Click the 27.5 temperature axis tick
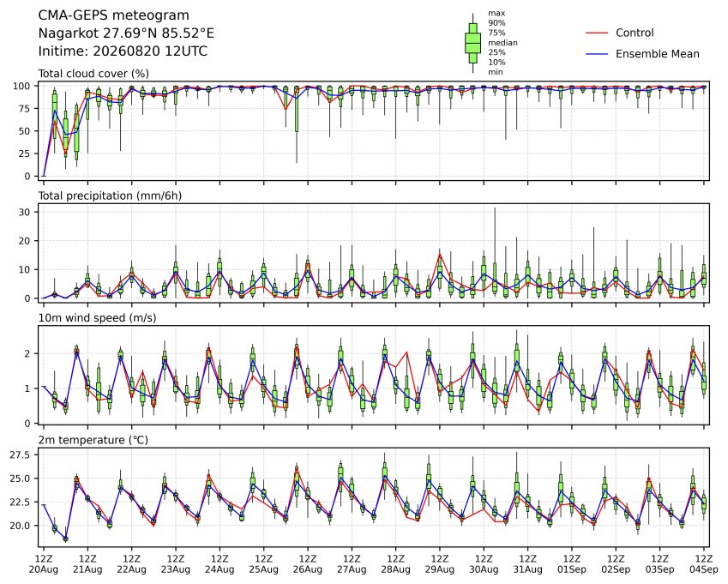Screen dimensions: 728x584 21,455
